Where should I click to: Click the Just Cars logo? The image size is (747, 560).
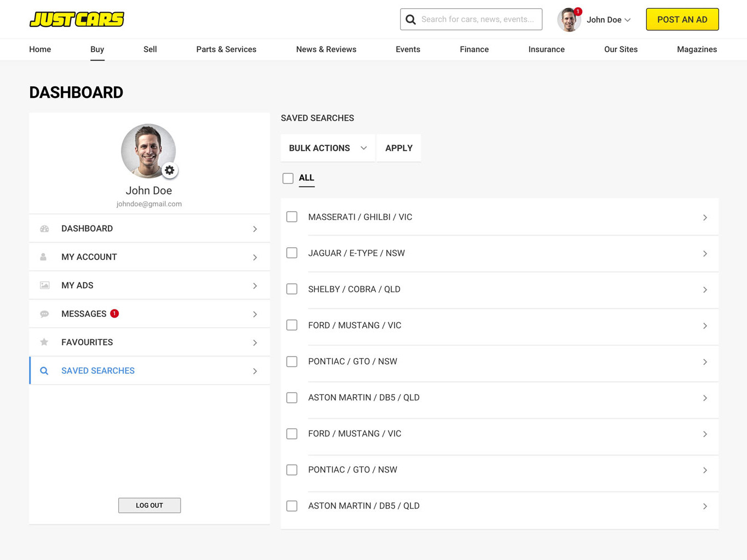[x=77, y=19]
